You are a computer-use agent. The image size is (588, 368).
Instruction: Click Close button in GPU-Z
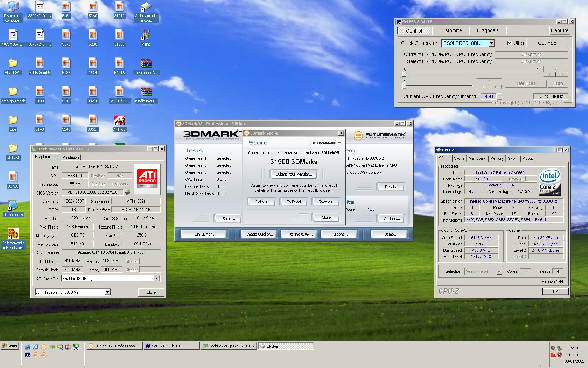click(x=151, y=292)
